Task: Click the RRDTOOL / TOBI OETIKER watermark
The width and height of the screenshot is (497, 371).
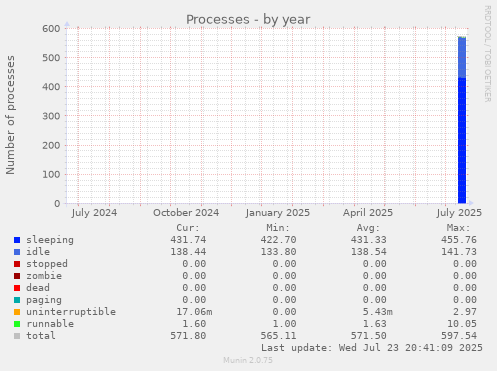Action: pyautogui.click(x=487, y=54)
